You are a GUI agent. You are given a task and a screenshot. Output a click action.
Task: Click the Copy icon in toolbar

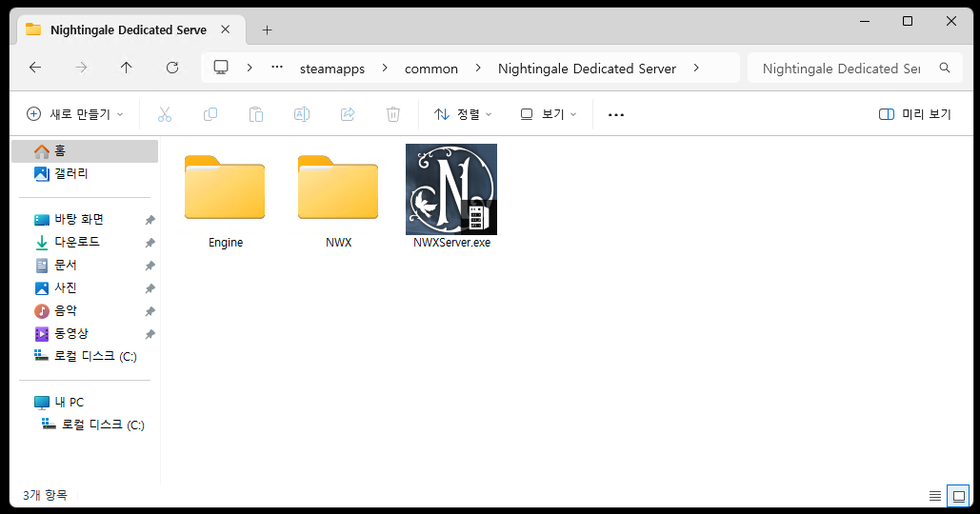tap(210, 114)
